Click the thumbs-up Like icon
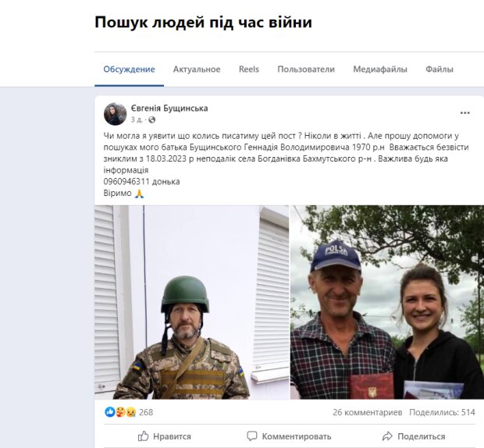 (143, 436)
